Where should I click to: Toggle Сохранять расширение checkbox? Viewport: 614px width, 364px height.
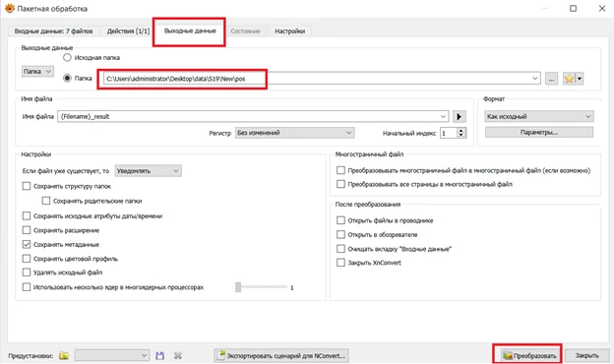pyautogui.click(x=27, y=230)
